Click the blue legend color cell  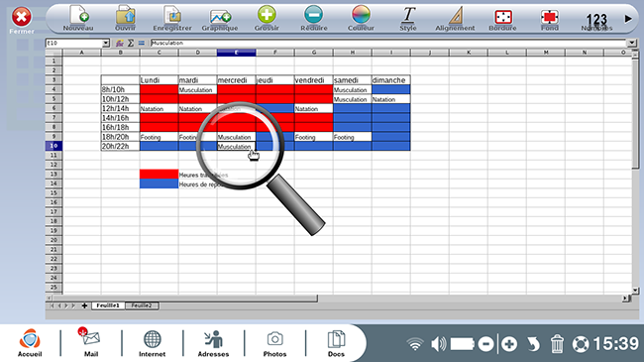pyautogui.click(x=159, y=183)
